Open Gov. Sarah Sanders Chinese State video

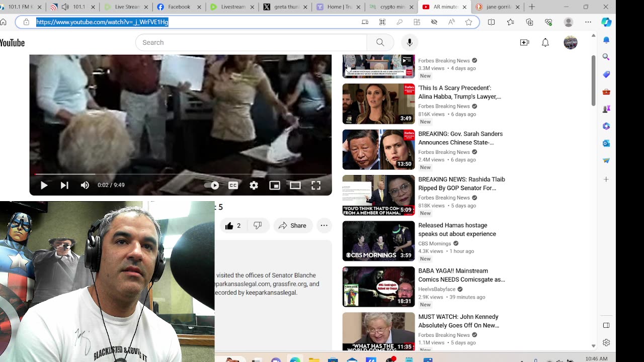(x=460, y=138)
